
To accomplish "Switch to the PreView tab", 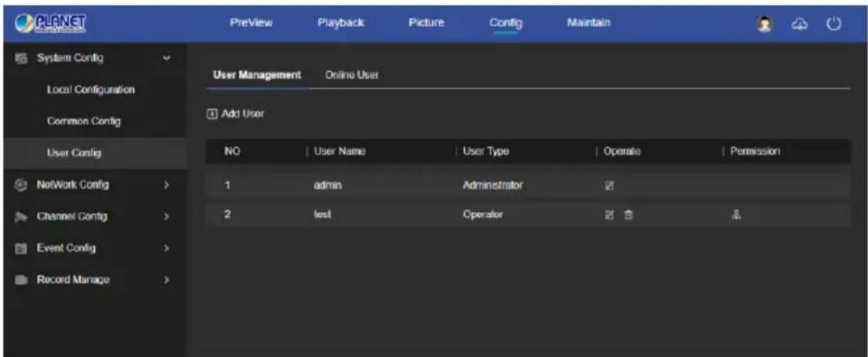I will pyautogui.click(x=251, y=23).
